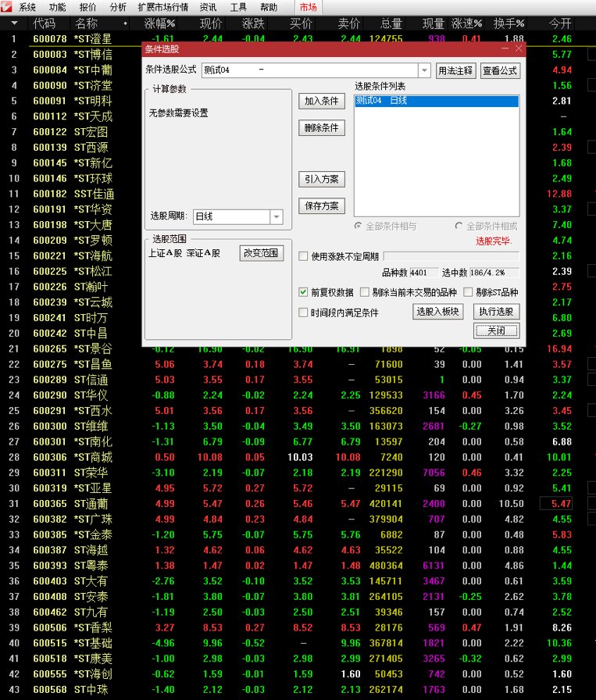Open 查看公式 to view the formula
This screenshot has height=700, width=596.
[x=499, y=70]
